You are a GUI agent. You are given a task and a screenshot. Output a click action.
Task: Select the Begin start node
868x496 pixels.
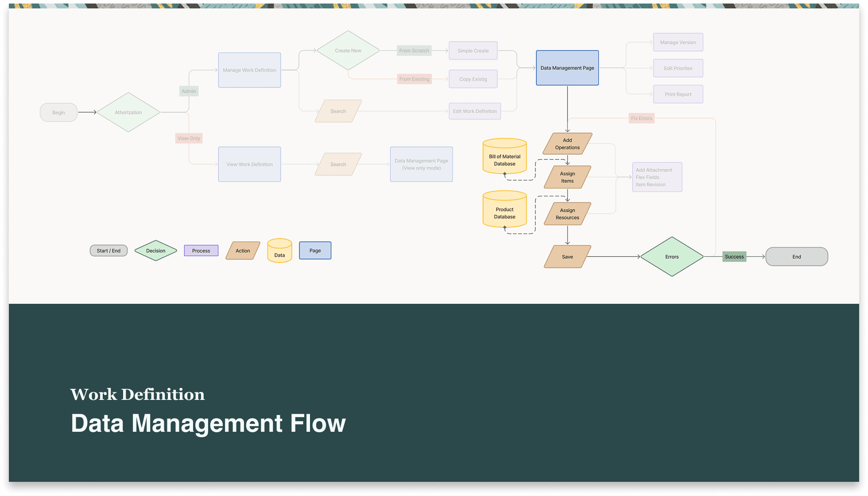[58, 112]
